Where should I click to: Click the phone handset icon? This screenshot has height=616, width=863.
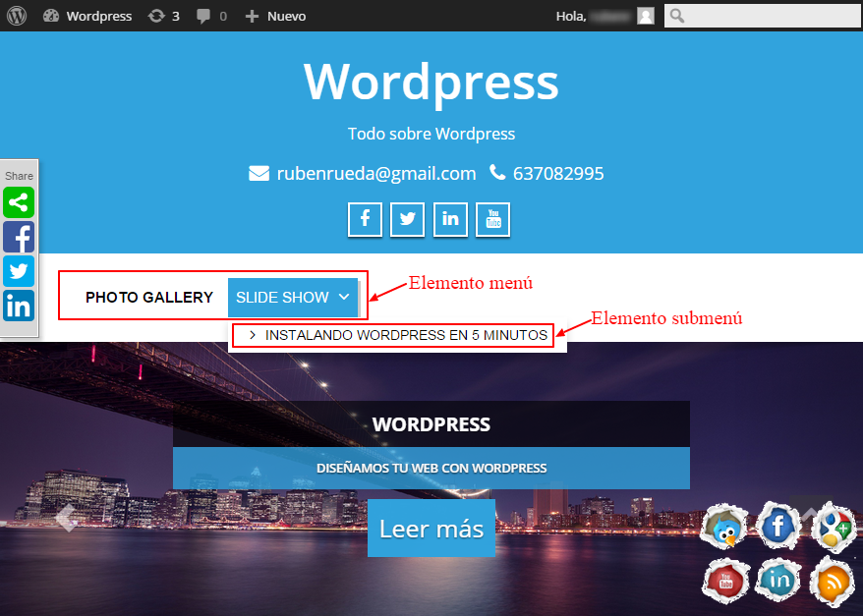click(497, 172)
